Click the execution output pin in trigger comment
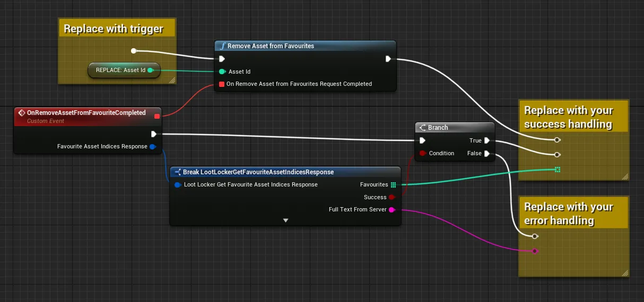 (x=134, y=51)
